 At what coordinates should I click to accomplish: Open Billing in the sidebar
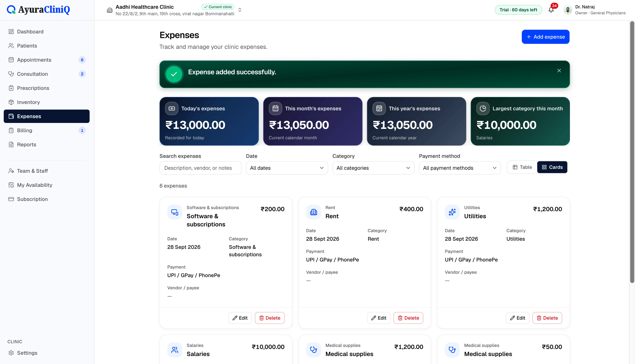pyautogui.click(x=46, y=131)
